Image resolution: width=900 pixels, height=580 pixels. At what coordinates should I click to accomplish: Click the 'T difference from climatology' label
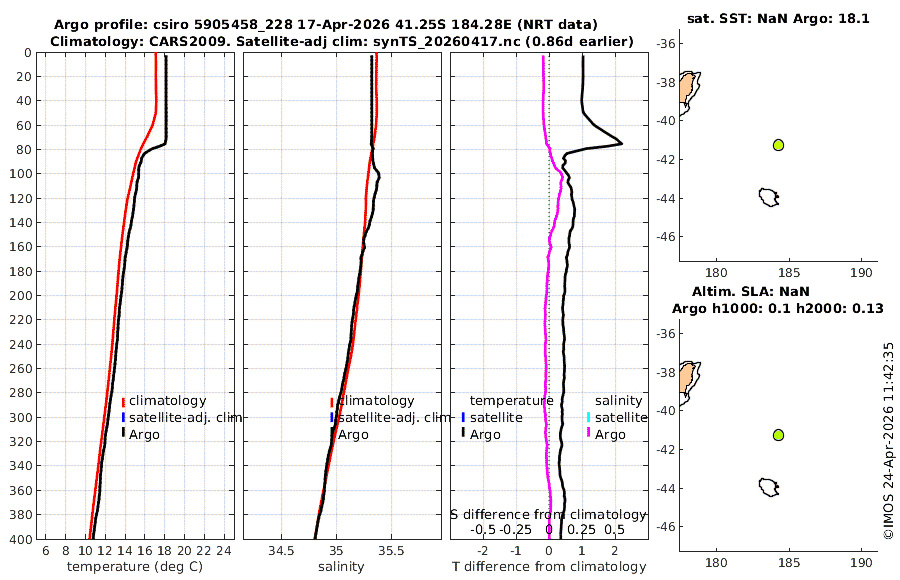[x=549, y=567]
